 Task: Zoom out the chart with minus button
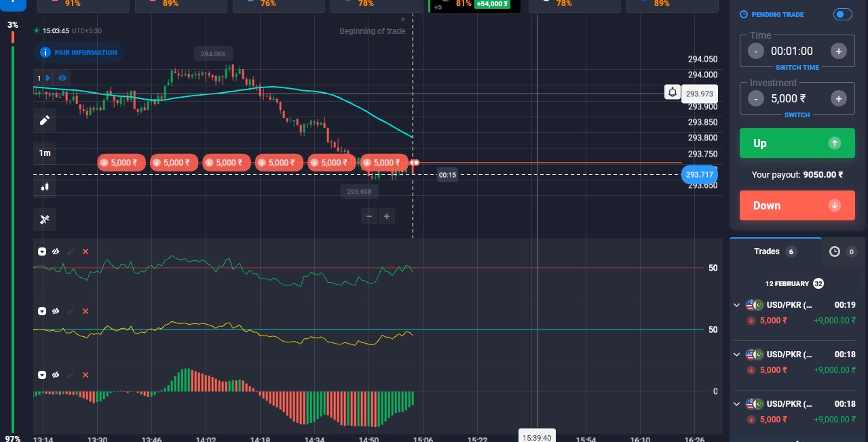369,216
